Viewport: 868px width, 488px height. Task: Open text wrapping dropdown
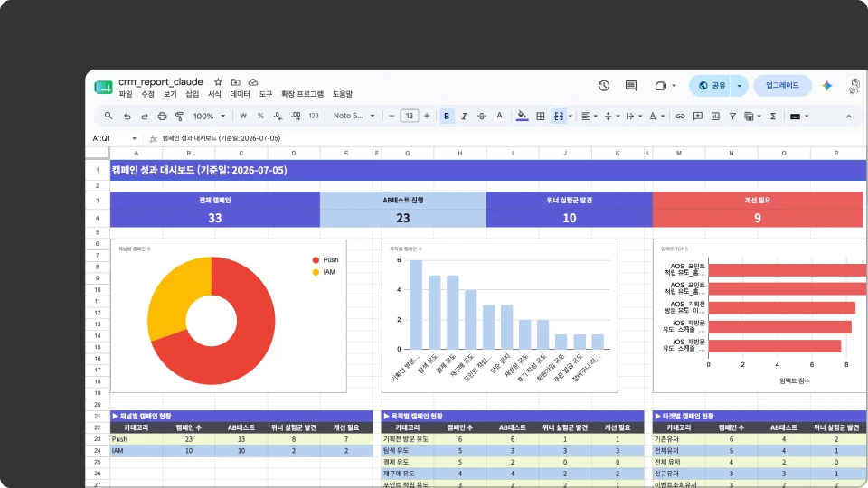[634, 117]
